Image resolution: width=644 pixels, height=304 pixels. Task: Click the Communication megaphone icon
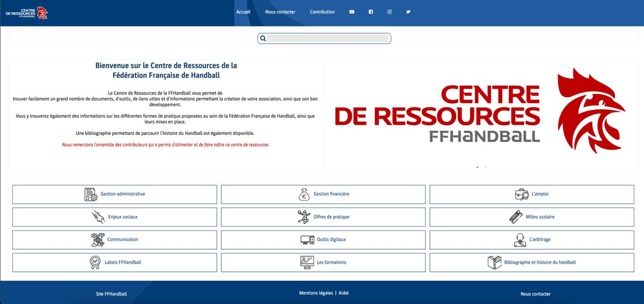coord(98,240)
